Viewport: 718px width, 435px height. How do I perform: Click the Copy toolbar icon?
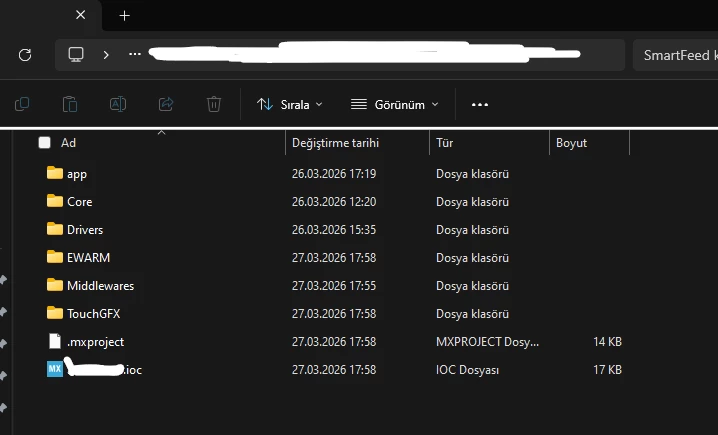pos(22,104)
